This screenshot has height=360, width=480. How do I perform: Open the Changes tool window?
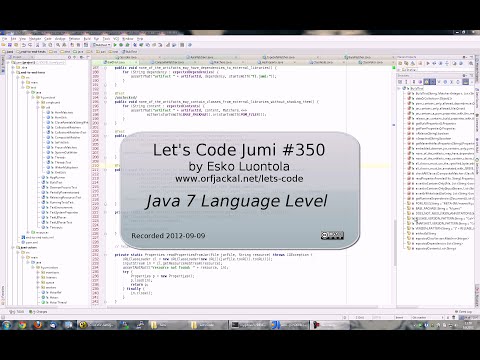pyautogui.click(x=38, y=312)
